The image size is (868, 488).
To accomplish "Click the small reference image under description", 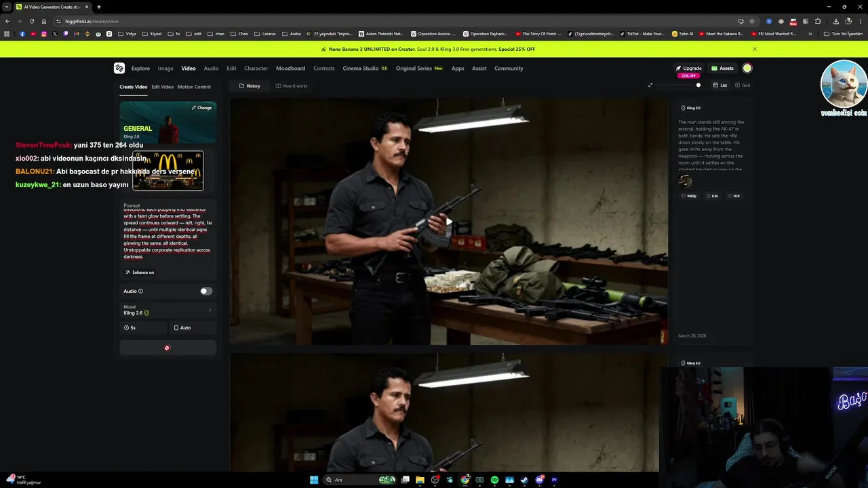I will (686, 181).
